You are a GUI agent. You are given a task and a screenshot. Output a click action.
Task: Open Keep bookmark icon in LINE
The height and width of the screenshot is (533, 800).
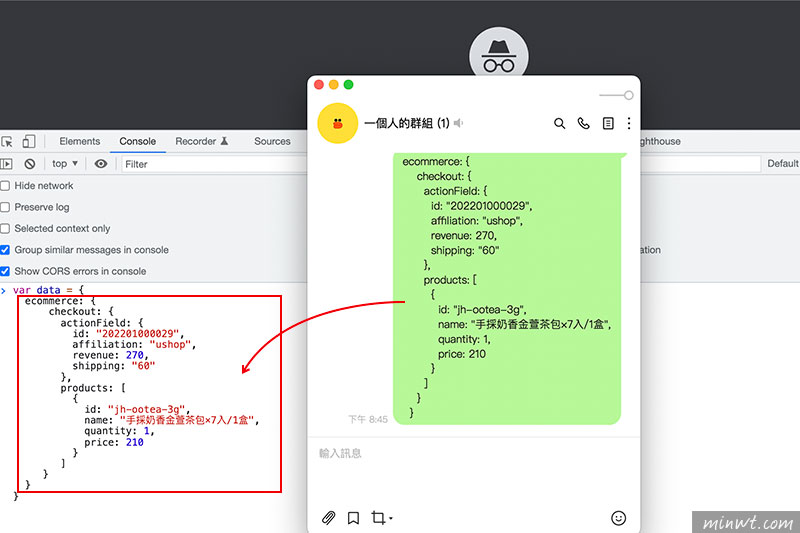click(x=353, y=518)
